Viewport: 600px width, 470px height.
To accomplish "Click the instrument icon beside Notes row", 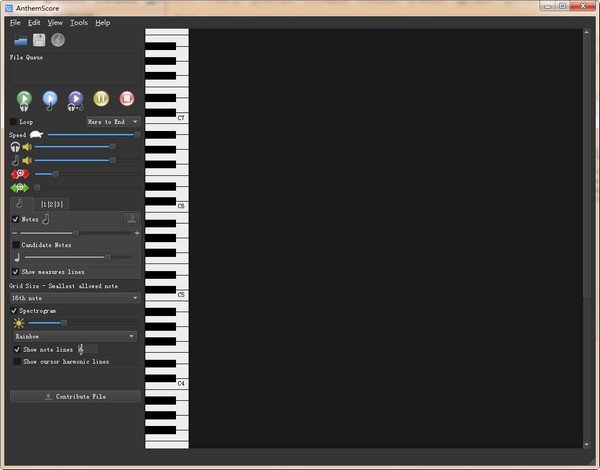I will click(x=132, y=219).
